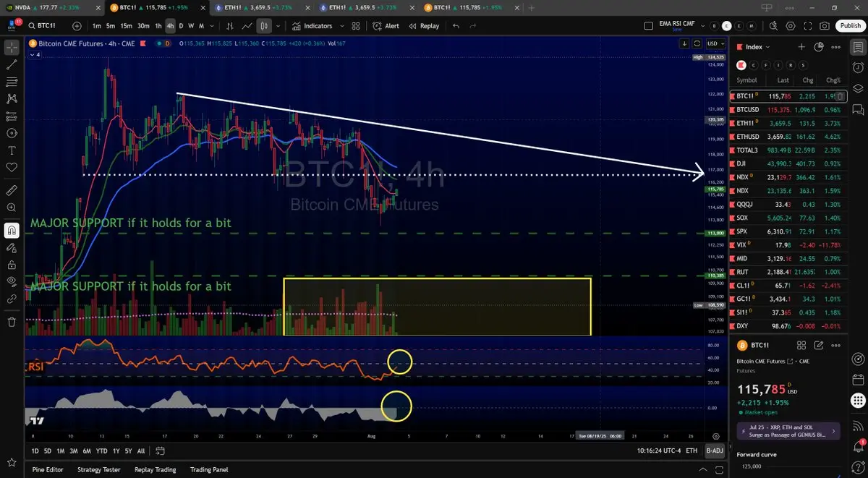Select VIX row in the watchlist

click(x=788, y=245)
